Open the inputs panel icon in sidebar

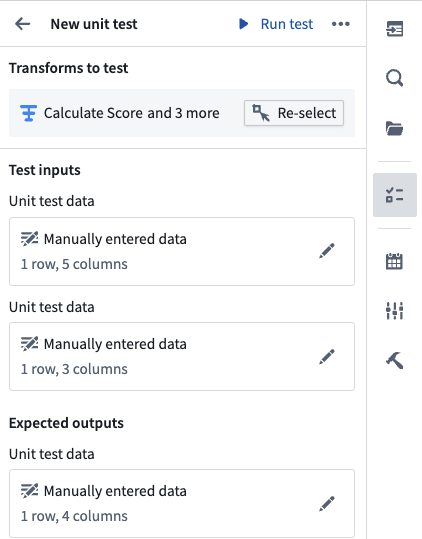pyautogui.click(x=395, y=29)
